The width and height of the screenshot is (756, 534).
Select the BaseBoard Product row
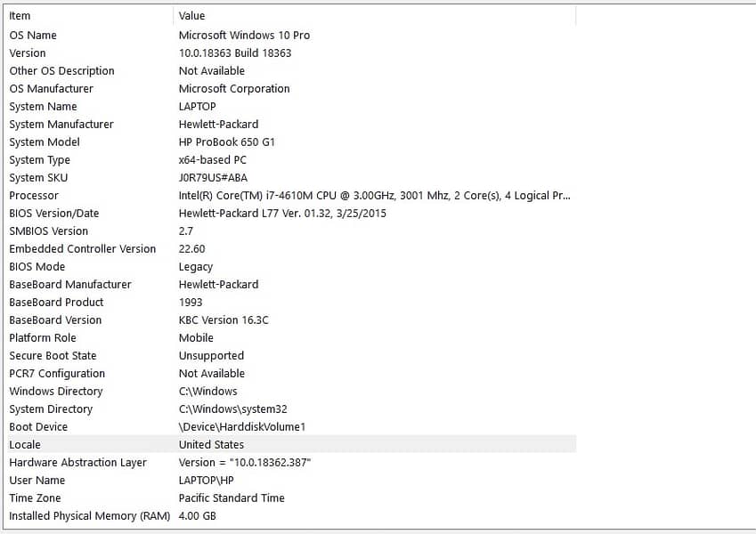coord(56,303)
